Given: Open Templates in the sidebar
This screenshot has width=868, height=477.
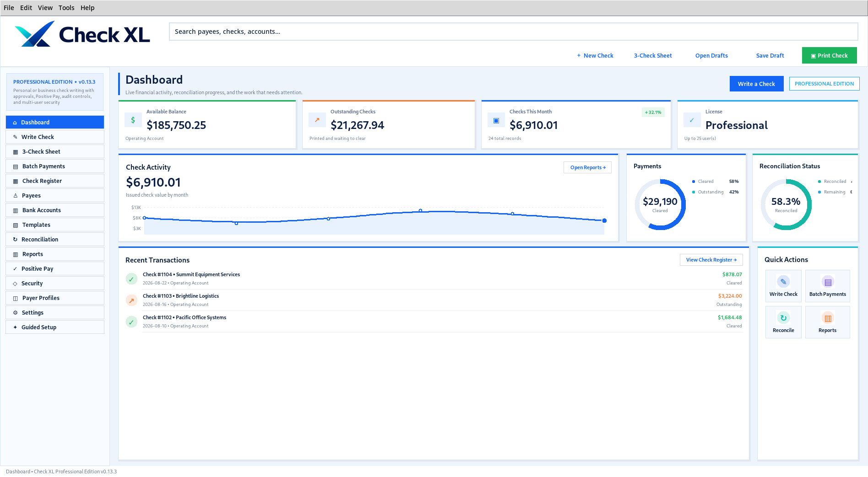Looking at the screenshot, I should tap(55, 225).
